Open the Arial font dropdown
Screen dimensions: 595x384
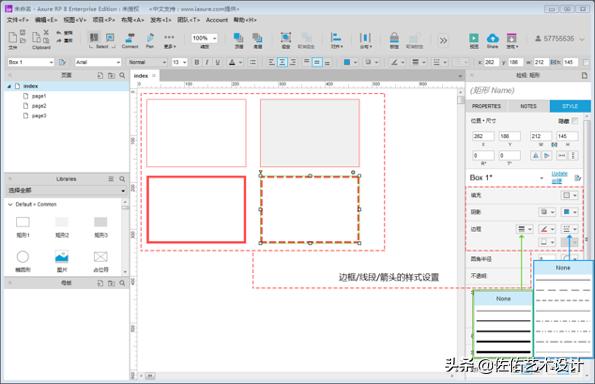click(x=98, y=62)
